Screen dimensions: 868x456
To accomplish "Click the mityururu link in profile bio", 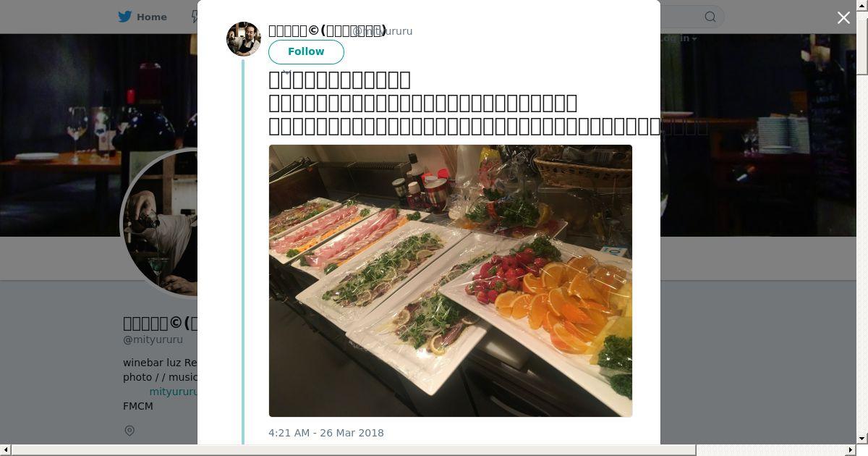I will point(173,392).
